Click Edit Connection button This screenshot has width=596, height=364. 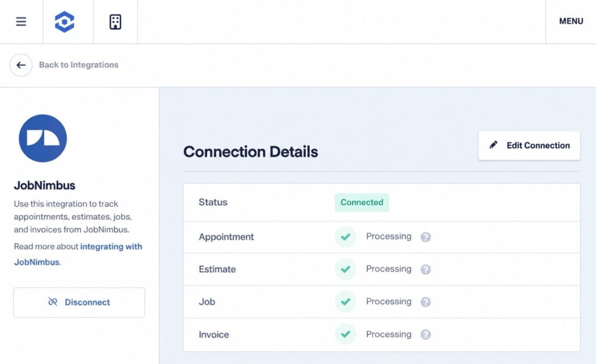click(x=529, y=145)
